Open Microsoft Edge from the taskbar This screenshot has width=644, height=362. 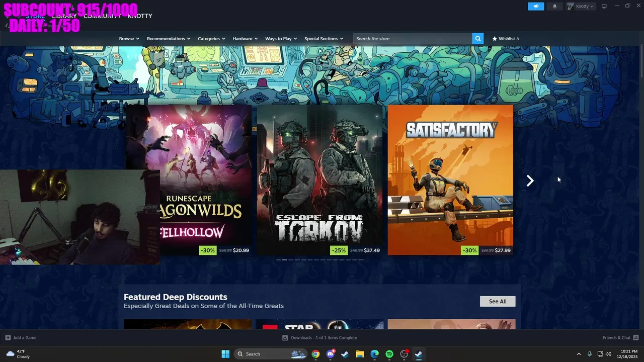374,354
